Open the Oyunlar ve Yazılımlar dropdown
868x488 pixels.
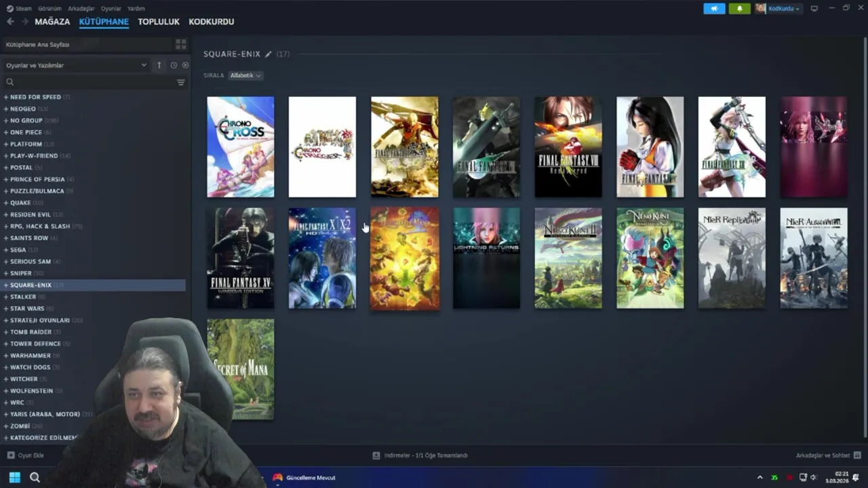pyautogui.click(x=76, y=65)
